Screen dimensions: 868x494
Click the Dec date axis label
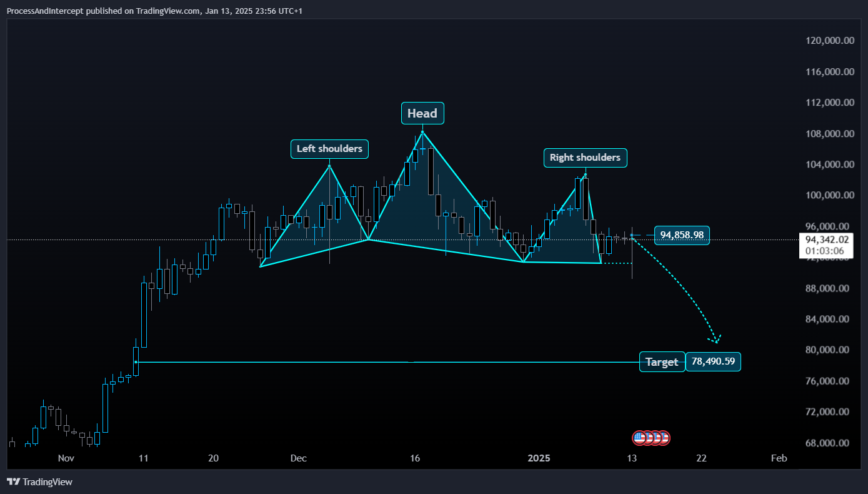298,458
